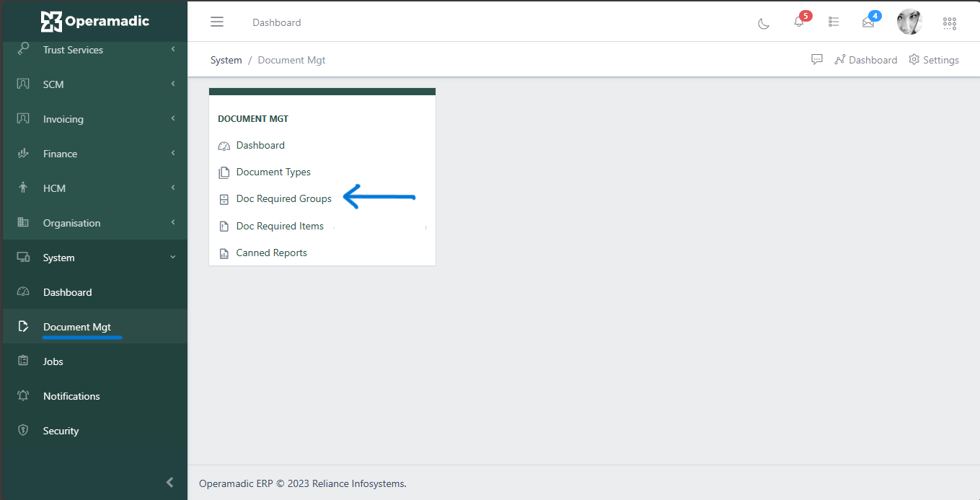Click the SCM sidebar icon
Screen dimensions: 980x500
pyautogui.click(x=23, y=84)
